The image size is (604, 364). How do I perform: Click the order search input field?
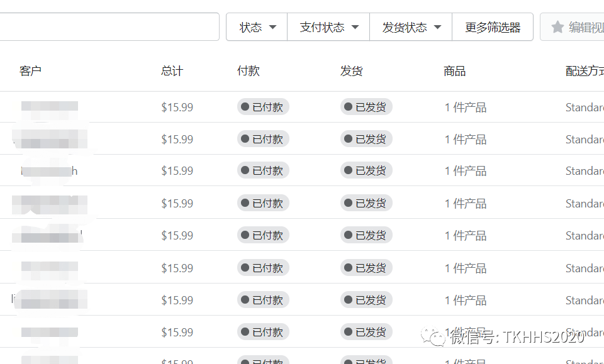pos(109,27)
